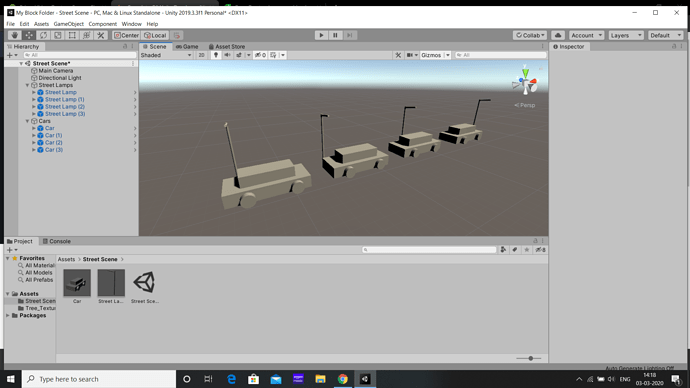Open the Account dropdown
The image size is (690, 388).
(586, 35)
